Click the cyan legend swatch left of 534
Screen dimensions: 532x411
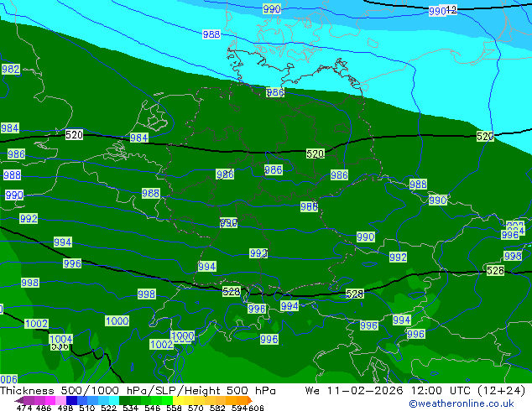click(x=114, y=400)
